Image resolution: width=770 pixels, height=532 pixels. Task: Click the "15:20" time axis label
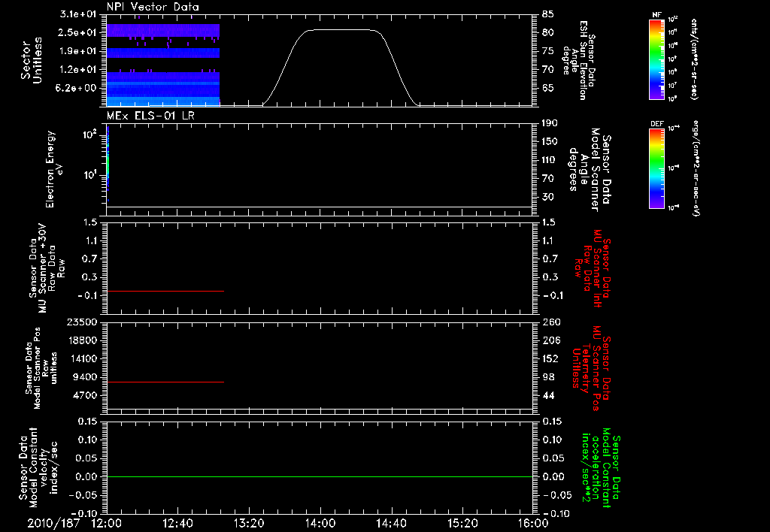tap(462, 523)
